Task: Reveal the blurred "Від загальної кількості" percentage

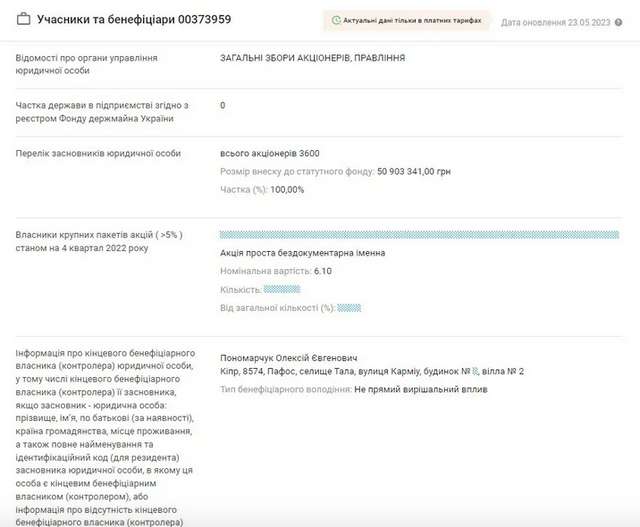Action: (349, 308)
